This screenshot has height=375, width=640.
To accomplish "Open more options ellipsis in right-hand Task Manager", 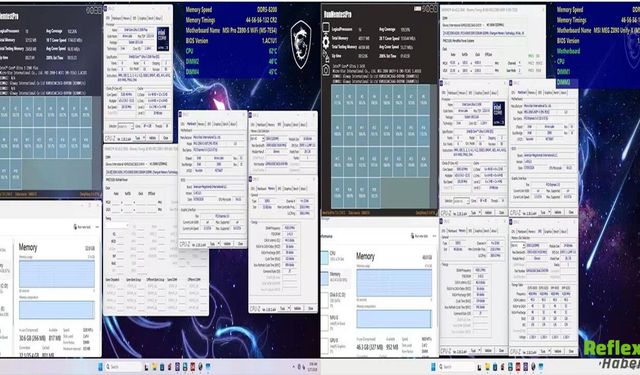I will coord(434,236).
